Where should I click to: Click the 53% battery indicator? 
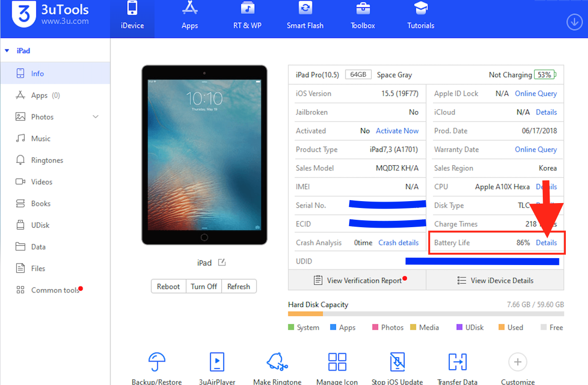pyautogui.click(x=545, y=75)
